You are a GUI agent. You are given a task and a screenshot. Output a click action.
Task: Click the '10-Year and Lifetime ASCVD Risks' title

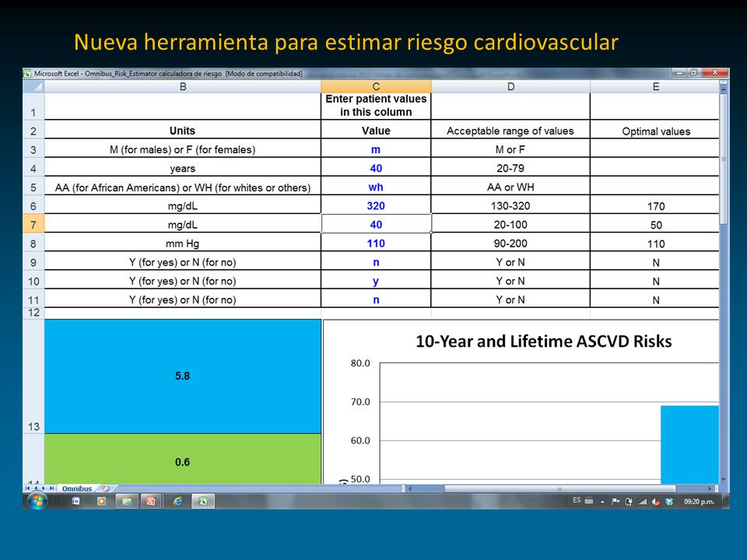[x=544, y=341]
